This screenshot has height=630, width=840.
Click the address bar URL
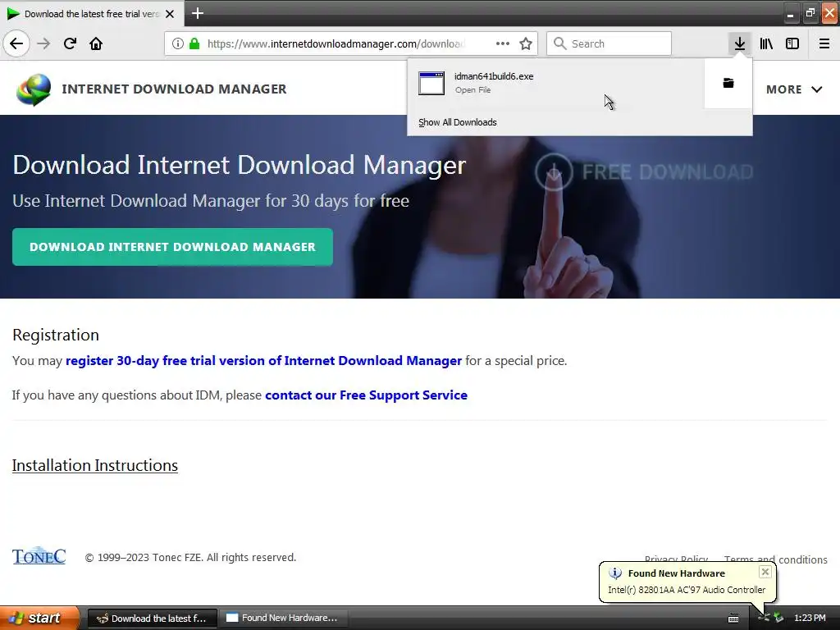336,43
